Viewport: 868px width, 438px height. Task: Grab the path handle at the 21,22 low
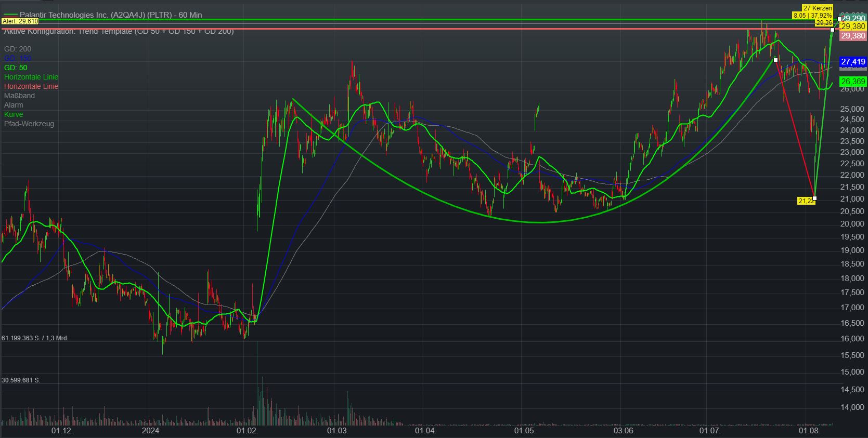click(815, 198)
